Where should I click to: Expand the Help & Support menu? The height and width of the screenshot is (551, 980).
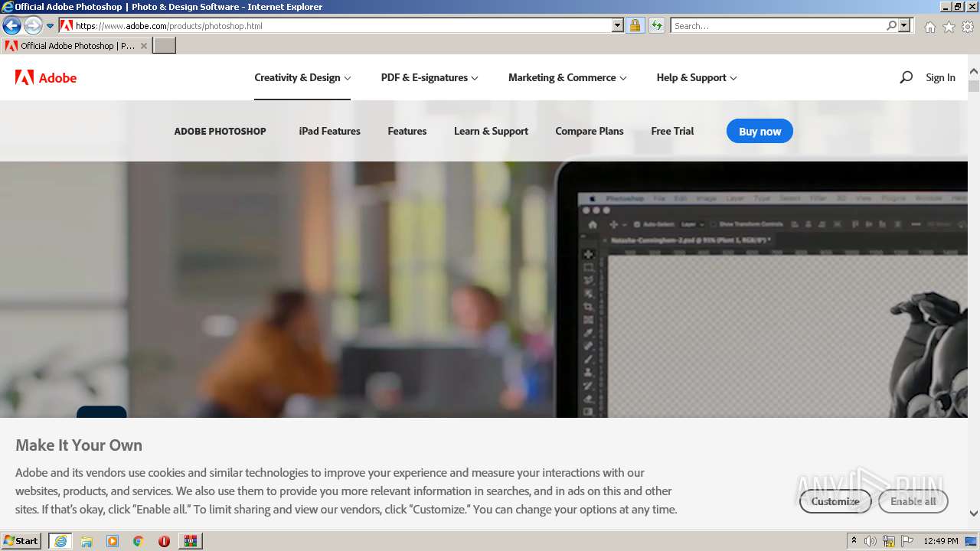(697, 77)
